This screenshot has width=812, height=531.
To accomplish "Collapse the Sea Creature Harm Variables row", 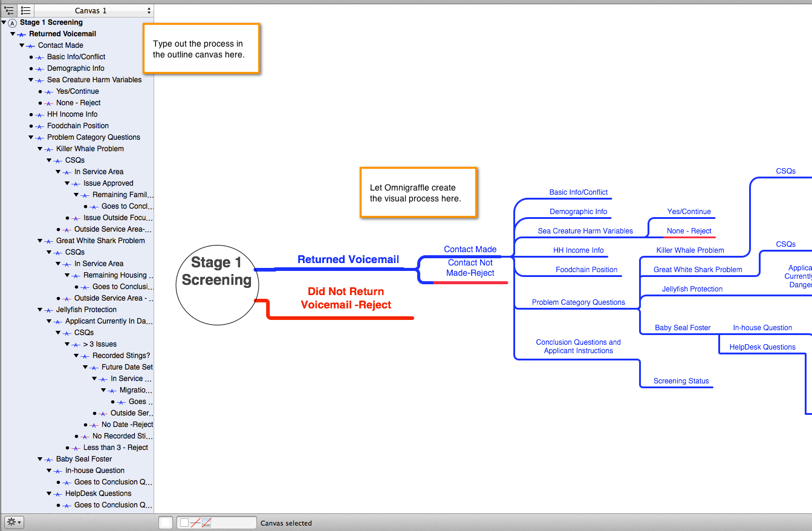I will pos(31,80).
